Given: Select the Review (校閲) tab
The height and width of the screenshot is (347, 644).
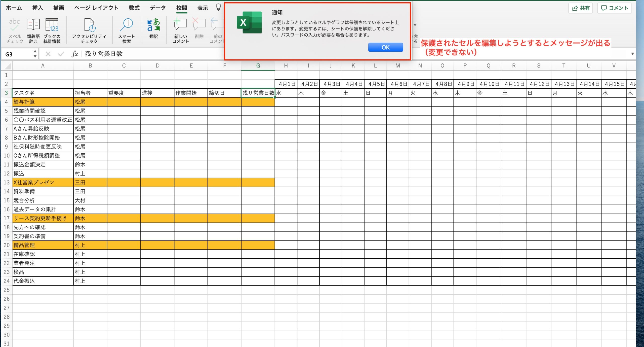Looking at the screenshot, I should (x=182, y=8).
